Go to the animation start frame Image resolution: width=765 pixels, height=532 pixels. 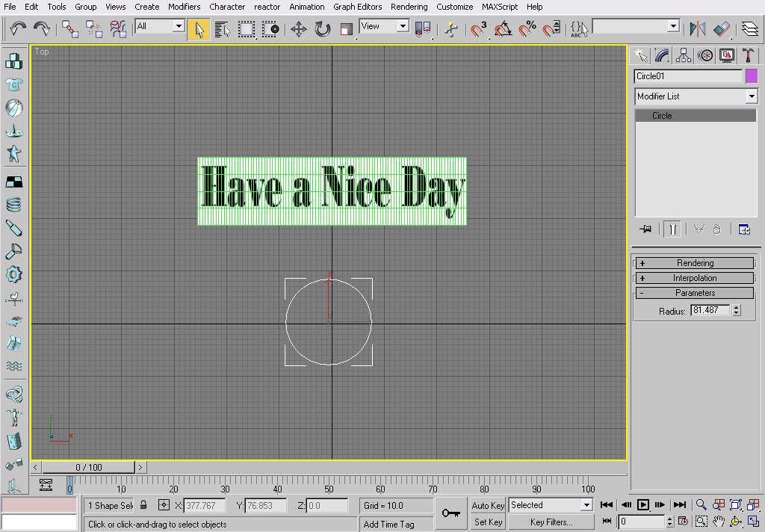pos(607,504)
